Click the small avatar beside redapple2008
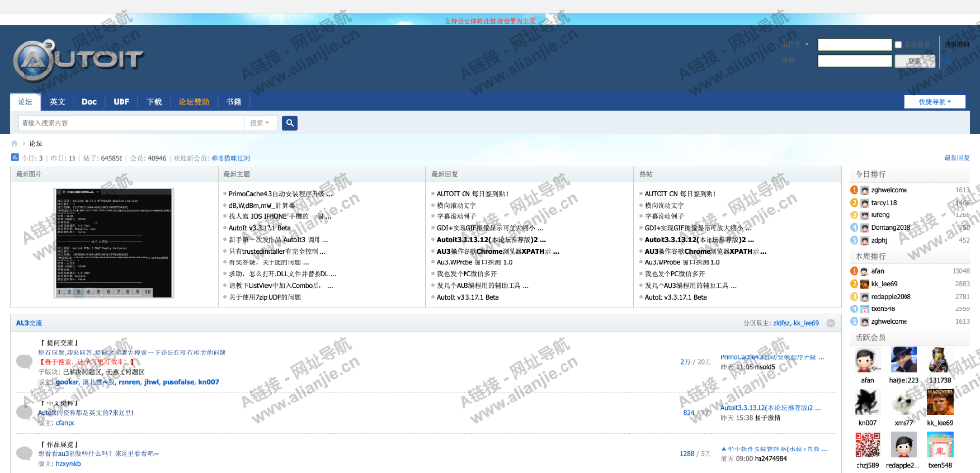Image resolution: width=980 pixels, height=473 pixels. click(x=865, y=296)
